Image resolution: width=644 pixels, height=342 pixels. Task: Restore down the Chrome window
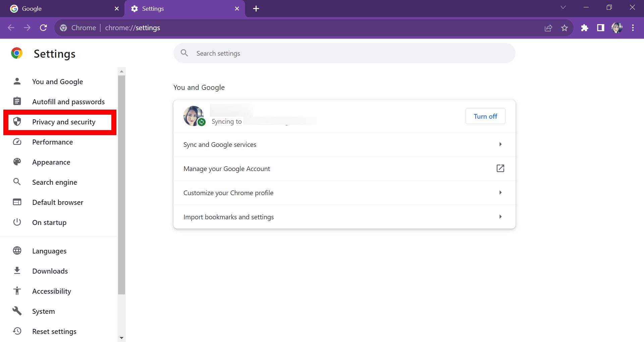pos(609,7)
